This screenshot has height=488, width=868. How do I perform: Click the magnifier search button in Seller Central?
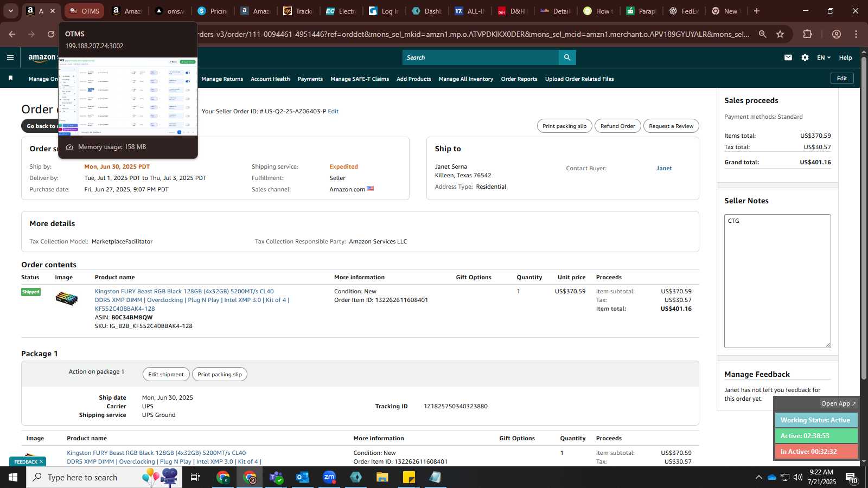coord(567,57)
